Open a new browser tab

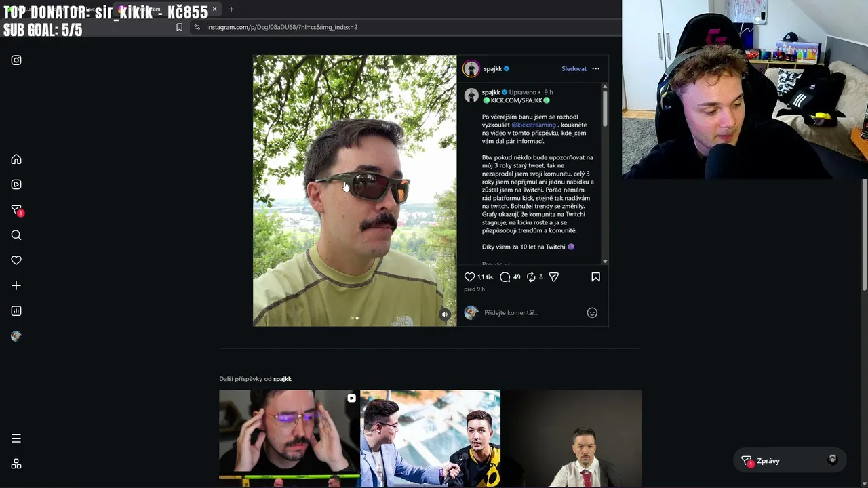(x=231, y=9)
